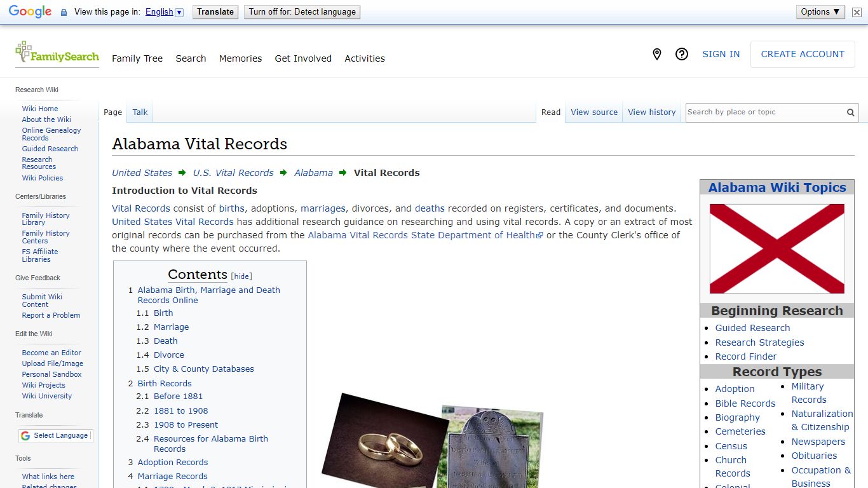Click What links here tool

click(x=48, y=477)
